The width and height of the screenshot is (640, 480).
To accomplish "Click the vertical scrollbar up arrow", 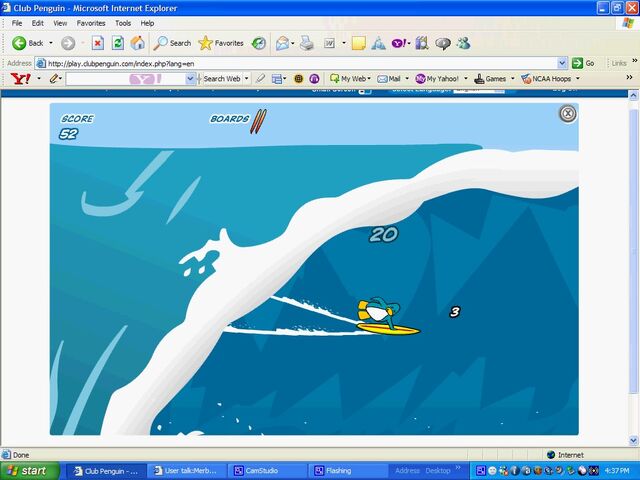I will (633, 96).
